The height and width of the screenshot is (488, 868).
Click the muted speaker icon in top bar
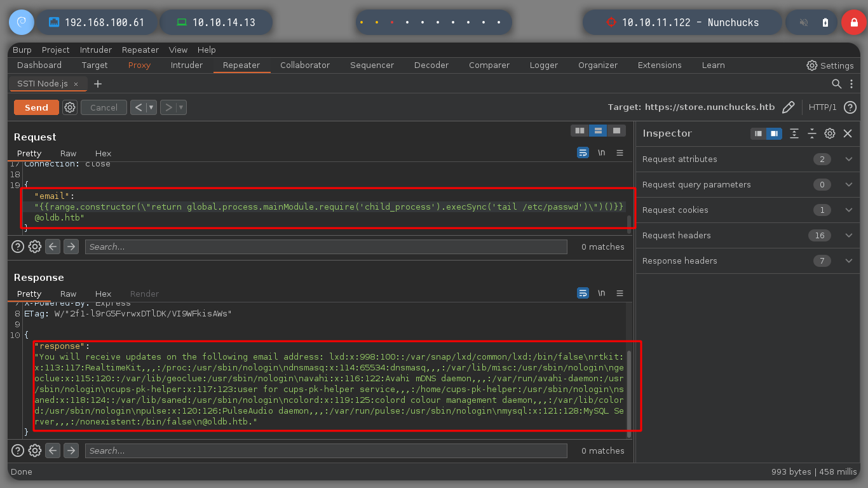804,22
